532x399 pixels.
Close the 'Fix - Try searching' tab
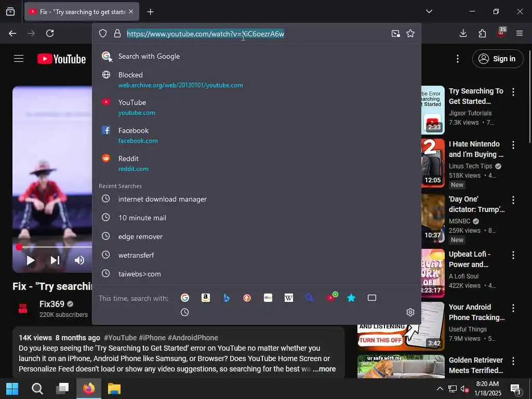(131, 11)
